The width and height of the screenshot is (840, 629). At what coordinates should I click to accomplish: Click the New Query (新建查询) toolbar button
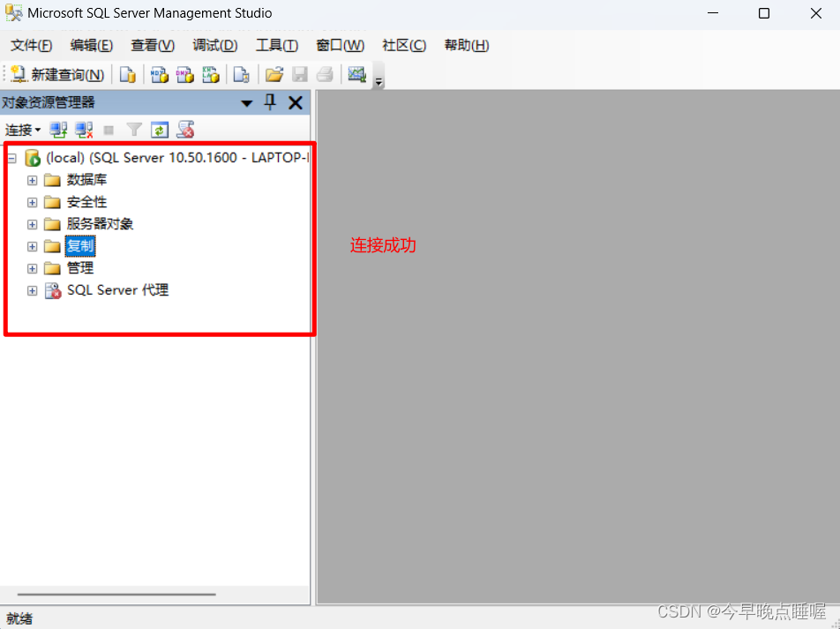tap(56, 74)
